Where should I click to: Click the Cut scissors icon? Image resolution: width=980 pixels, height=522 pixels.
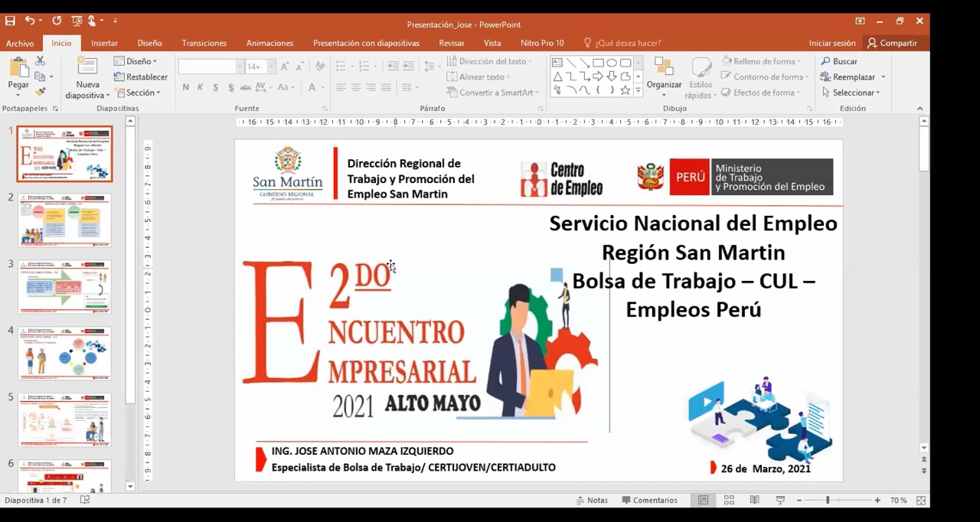point(40,61)
